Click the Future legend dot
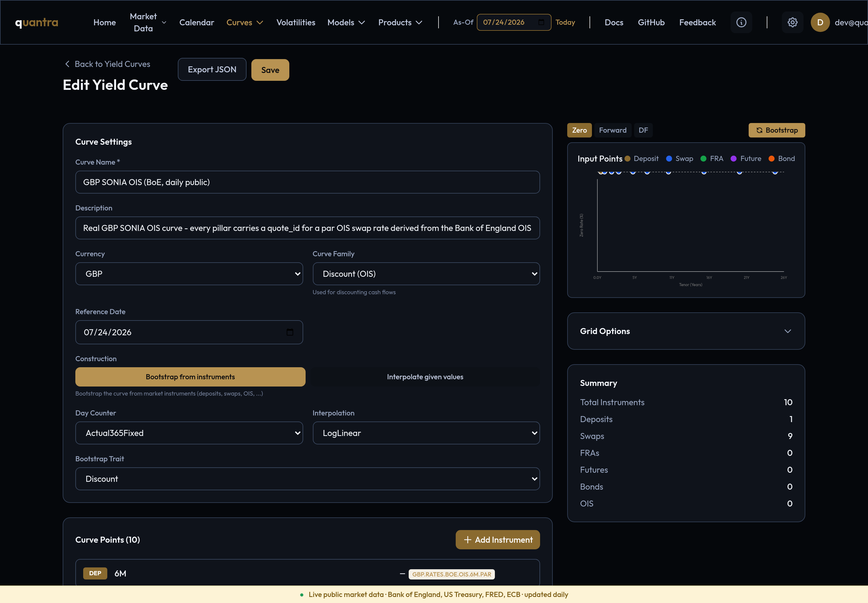 tap(734, 159)
